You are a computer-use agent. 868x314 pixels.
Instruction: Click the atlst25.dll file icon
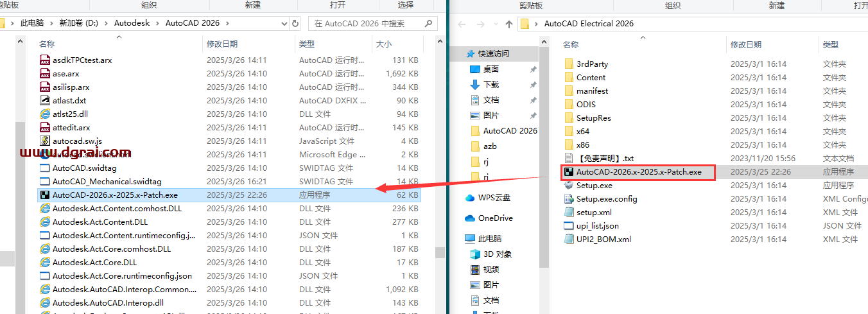pos(45,114)
